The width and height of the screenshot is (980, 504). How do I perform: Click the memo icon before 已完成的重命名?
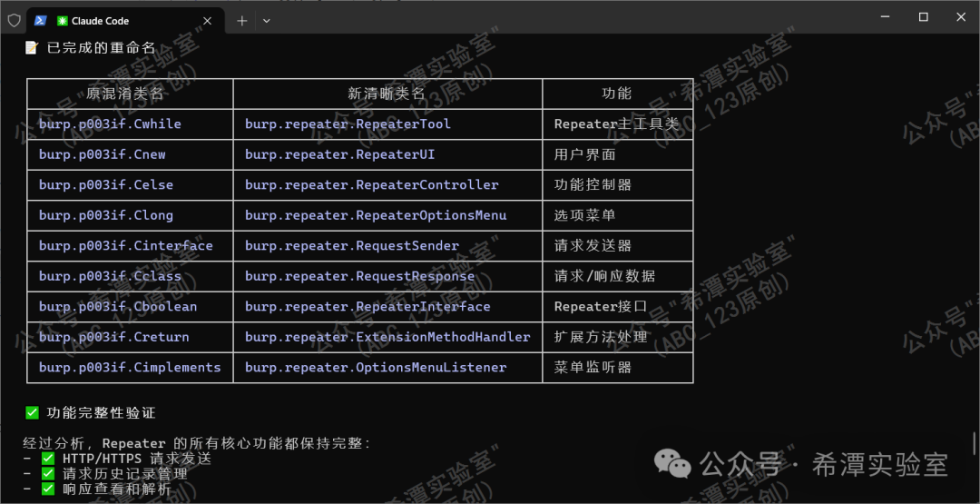pyautogui.click(x=31, y=48)
